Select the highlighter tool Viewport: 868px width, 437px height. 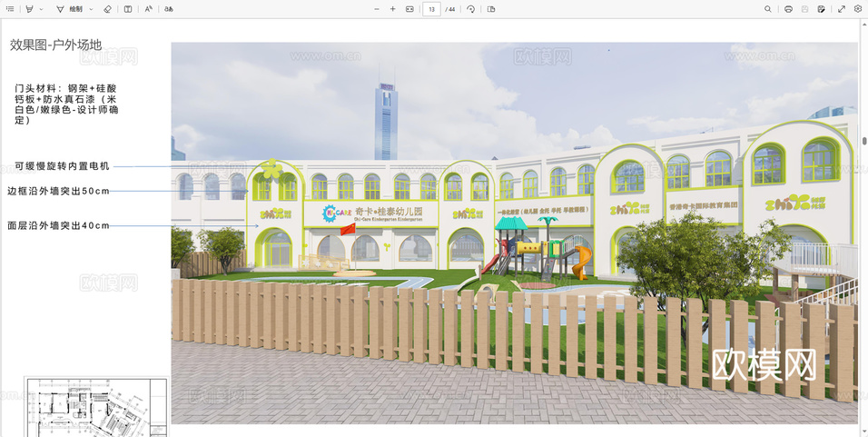pos(29,9)
